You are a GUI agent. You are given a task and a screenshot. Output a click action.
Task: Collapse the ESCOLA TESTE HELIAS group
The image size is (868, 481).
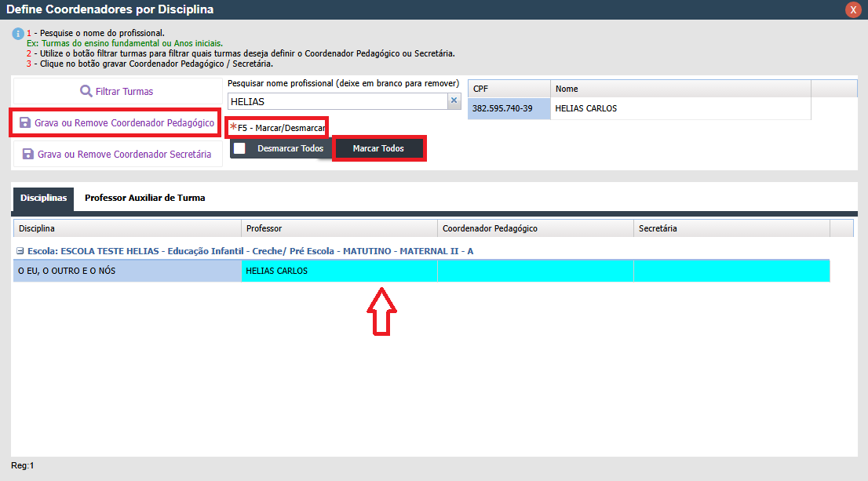(20, 251)
